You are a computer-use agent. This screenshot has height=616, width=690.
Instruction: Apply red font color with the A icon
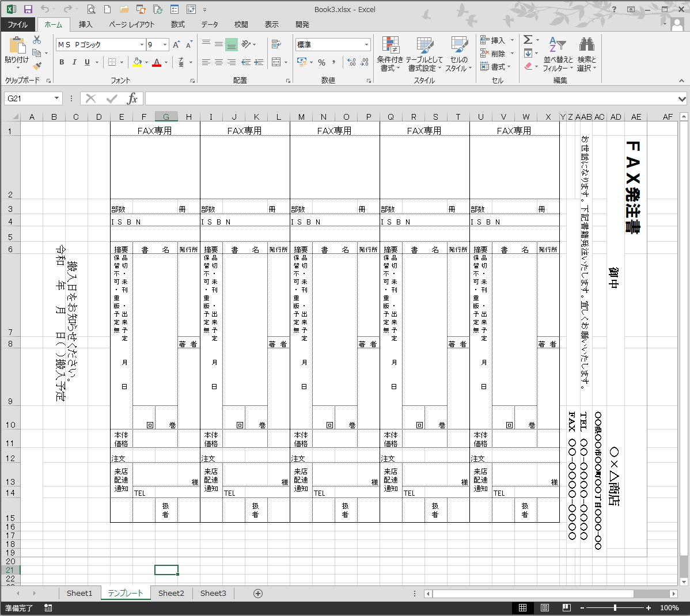click(157, 62)
